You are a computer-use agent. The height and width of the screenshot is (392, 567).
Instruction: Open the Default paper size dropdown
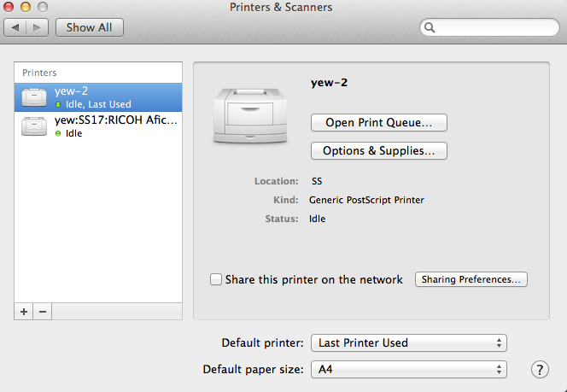408,370
